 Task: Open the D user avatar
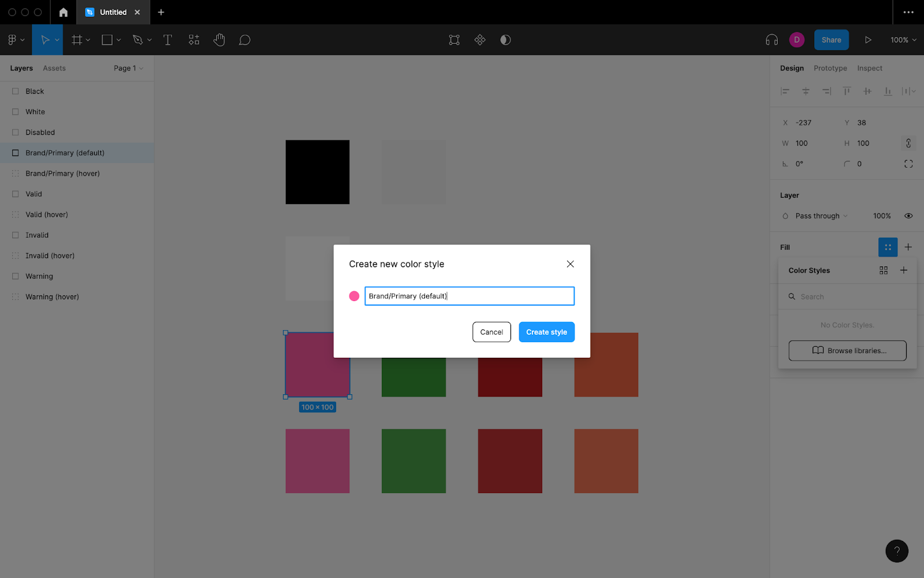pos(797,40)
